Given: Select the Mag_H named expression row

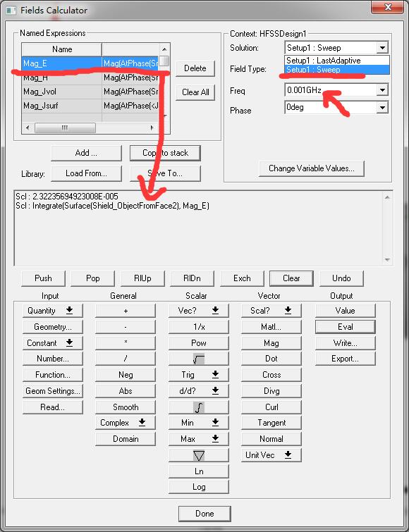Looking at the screenshot, I should (x=90, y=78).
